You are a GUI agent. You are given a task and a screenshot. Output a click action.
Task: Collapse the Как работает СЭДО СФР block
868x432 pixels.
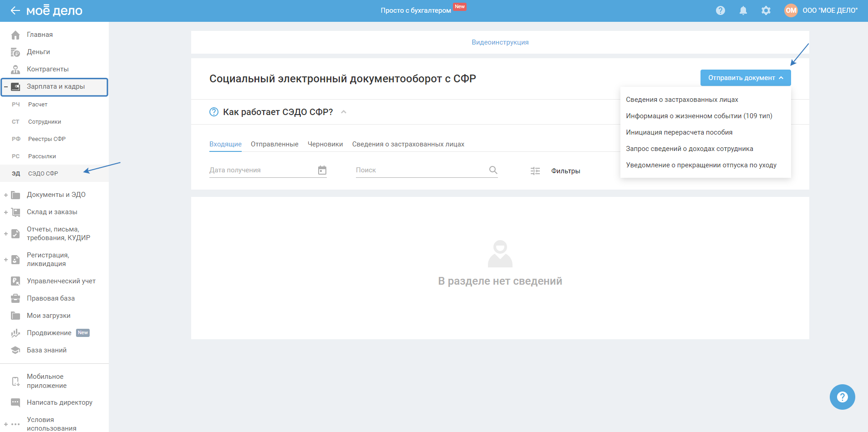[344, 112]
